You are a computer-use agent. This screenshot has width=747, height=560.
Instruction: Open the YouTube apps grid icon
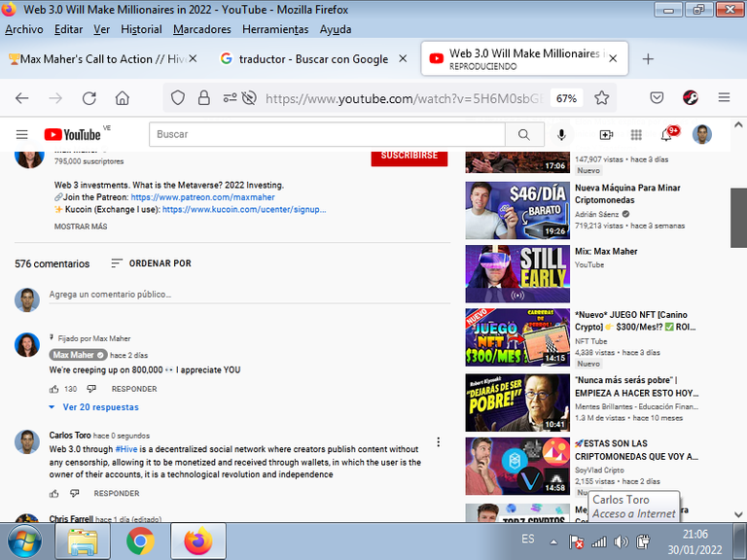click(636, 135)
